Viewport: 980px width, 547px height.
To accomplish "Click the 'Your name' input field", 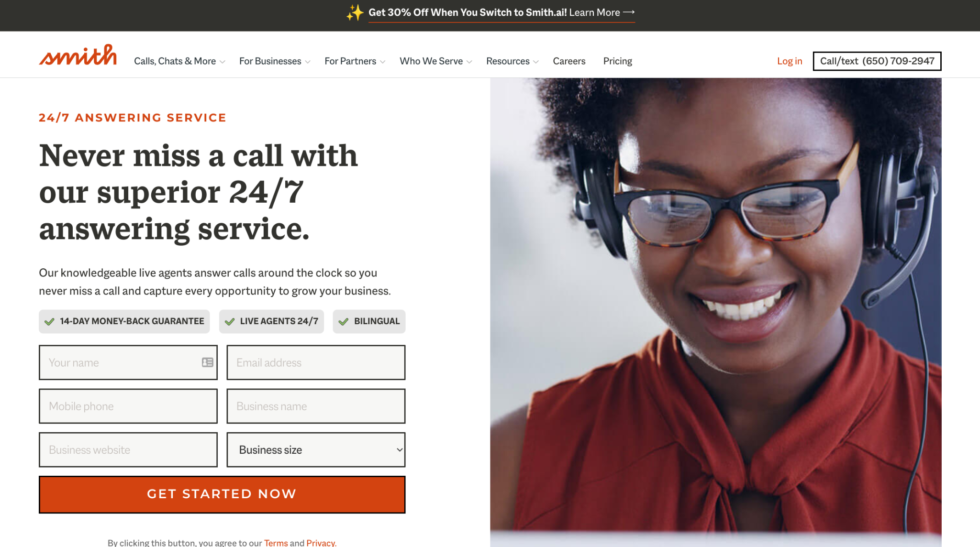I will 128,362.
